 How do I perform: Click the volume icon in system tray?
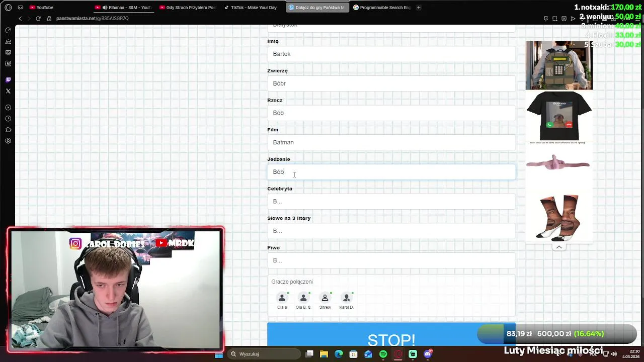(x=614, y=354)
